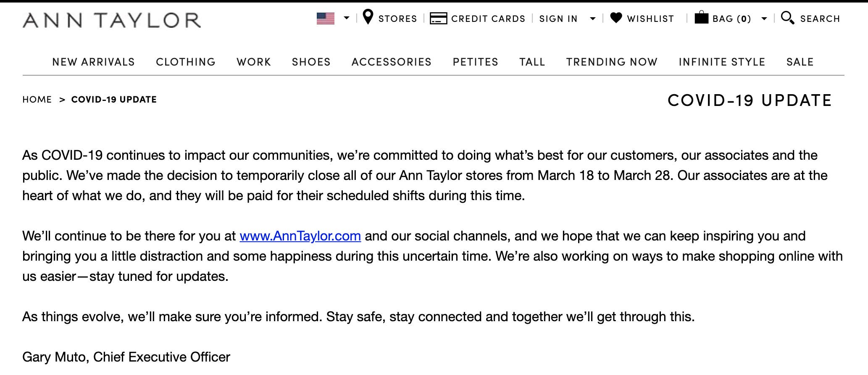The width and height of the screenshot is (868, 375).
Task: Open the Petites menu
Action: 475,62
